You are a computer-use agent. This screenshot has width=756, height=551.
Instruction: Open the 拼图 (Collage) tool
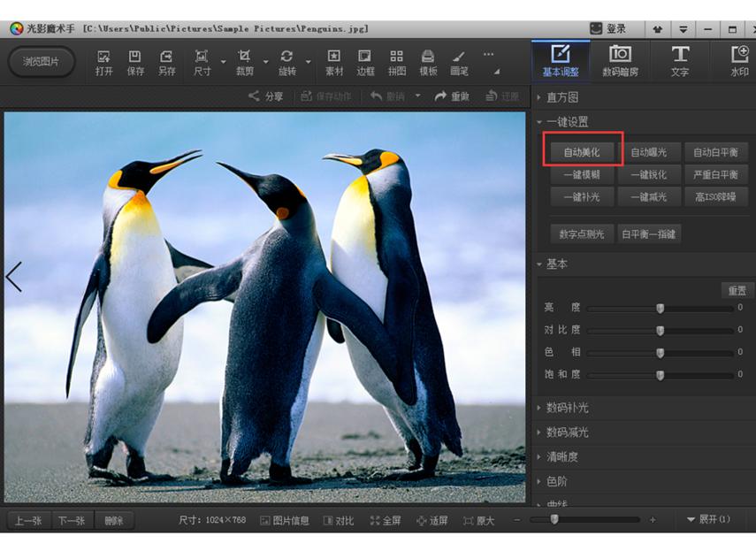[396, 61]
